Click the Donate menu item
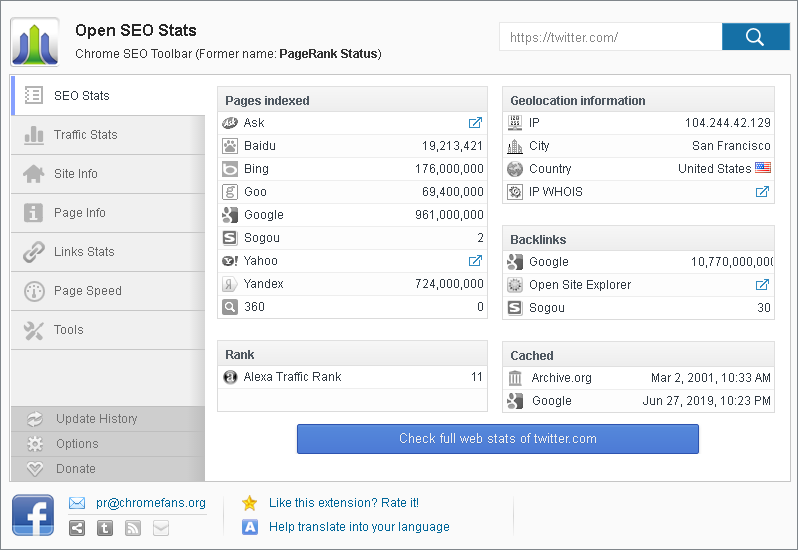The height and width of the screenshot is (553, 801). click(108, 469)
